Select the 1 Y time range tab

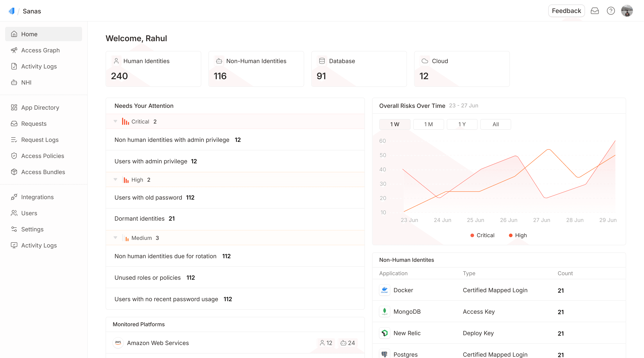pyautogui.click(x=462, y=124)
